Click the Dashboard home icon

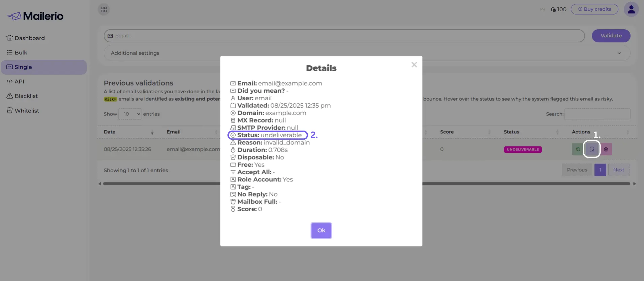click(x=9, y=38)
